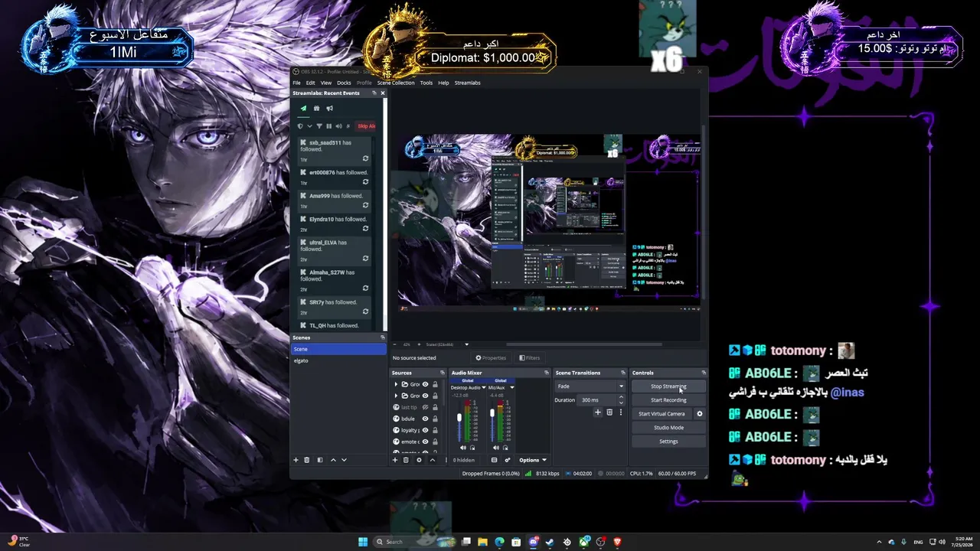Open the megaphone tab in Streamlabs panel
The image size is (980, 551).
point(329,109)
